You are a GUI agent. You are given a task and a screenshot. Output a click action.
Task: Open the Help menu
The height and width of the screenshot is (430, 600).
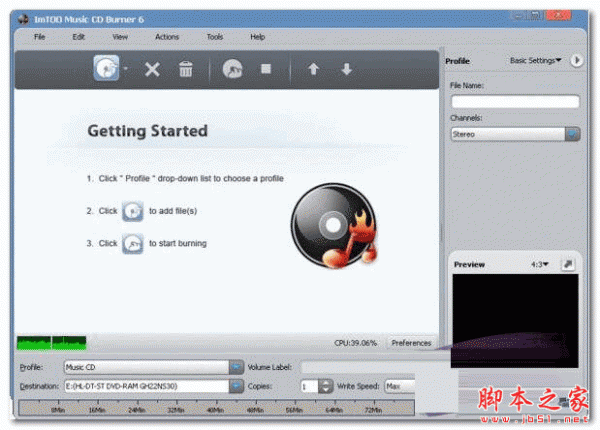click(258, 37)
